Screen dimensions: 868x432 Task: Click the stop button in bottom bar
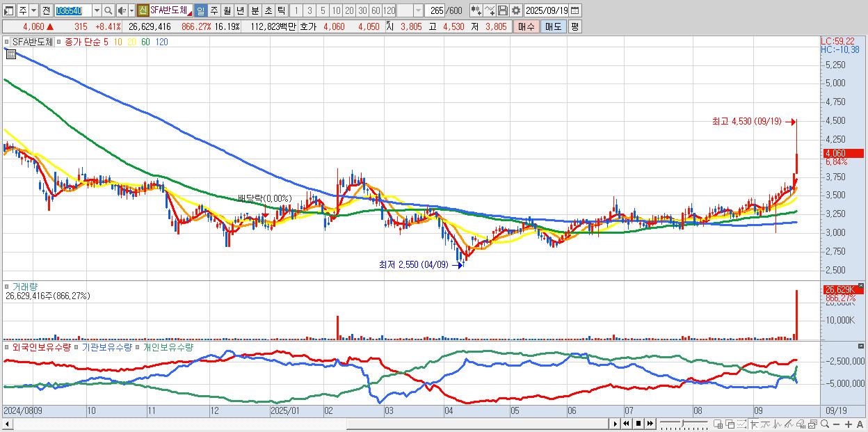(638, 424)
